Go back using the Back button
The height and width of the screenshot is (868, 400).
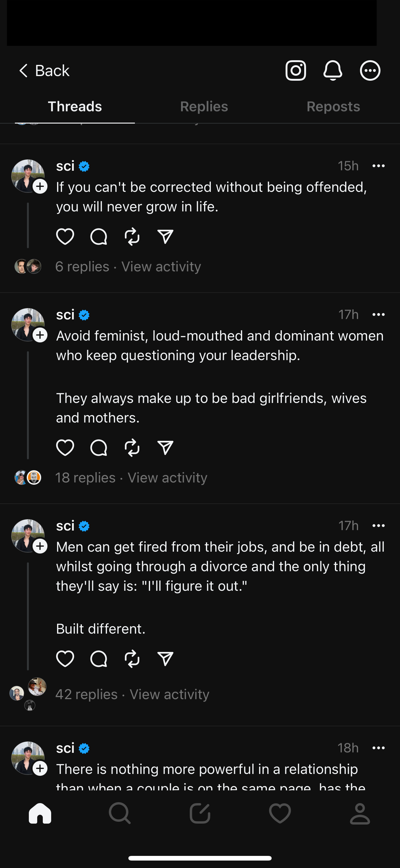click(44, 71)
